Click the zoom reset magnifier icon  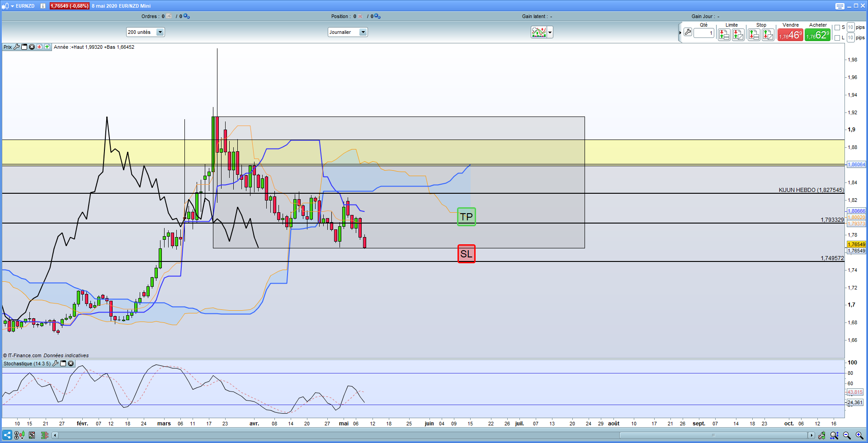click(x=835, y=435)
